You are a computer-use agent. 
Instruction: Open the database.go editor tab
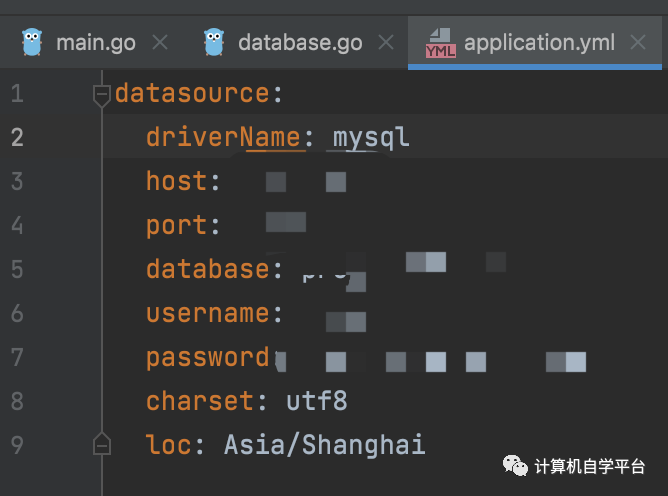(300, 43)
